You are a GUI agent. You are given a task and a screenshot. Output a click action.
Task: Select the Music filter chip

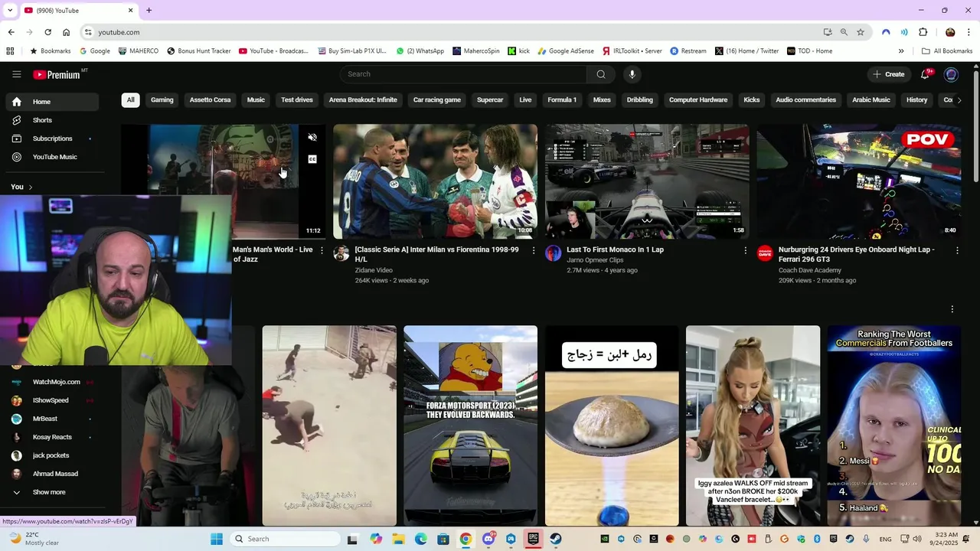[x=256, y=100]
